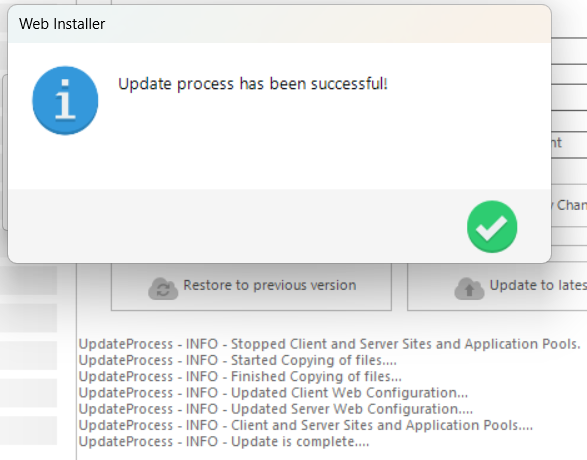Click the cloud upload arrow icon
This screenshot has width=587, height=460.
click(469, 289)
